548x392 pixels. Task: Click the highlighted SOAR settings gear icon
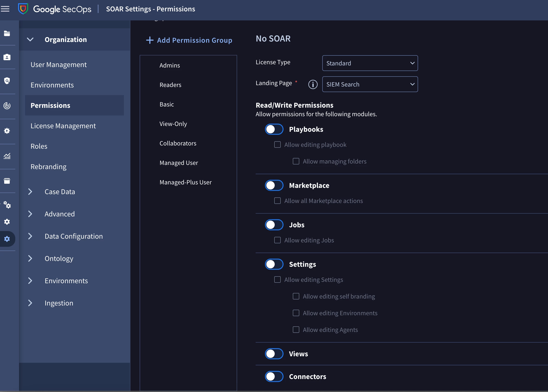(7, 239)
